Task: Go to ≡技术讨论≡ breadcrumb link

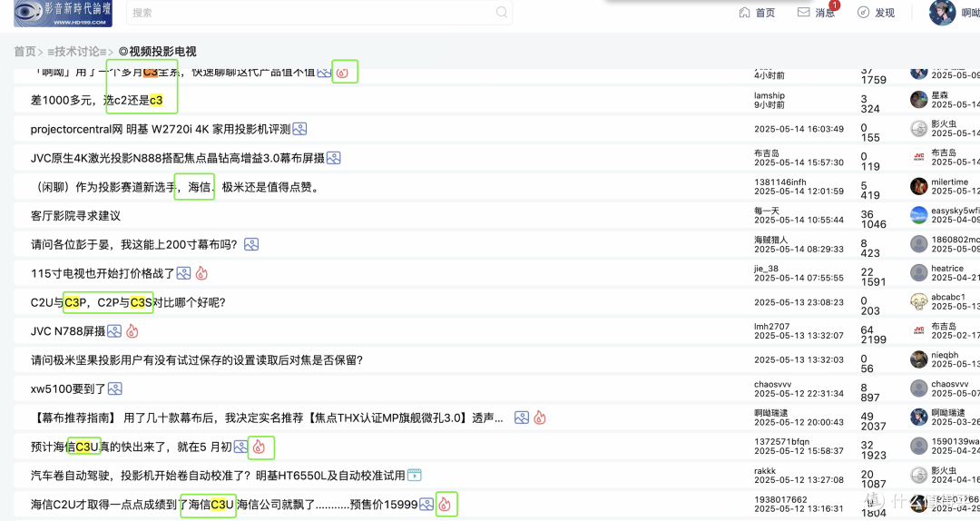Action: (77, 52)
